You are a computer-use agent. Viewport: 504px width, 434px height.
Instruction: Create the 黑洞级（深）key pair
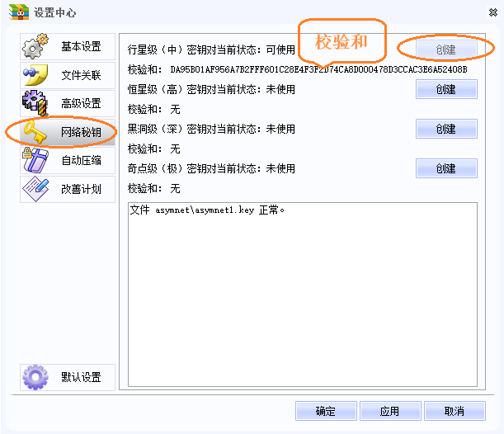pos(446,129)
